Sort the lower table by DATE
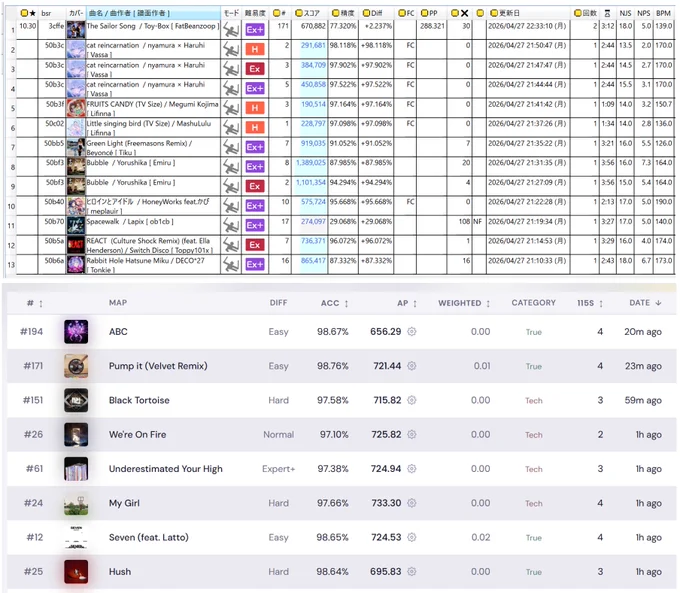This screenshot has width=680, height=593. [645, 303]
